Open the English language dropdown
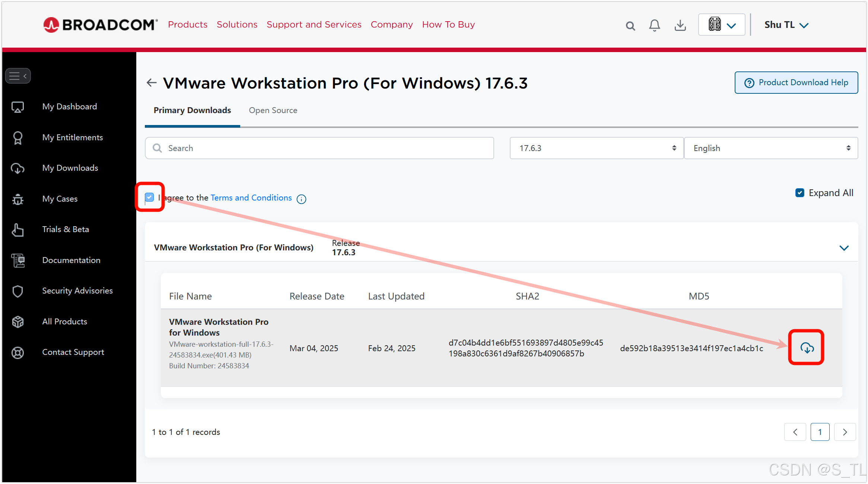The height and width of the screenshot is (484, 868). [771, 148]
